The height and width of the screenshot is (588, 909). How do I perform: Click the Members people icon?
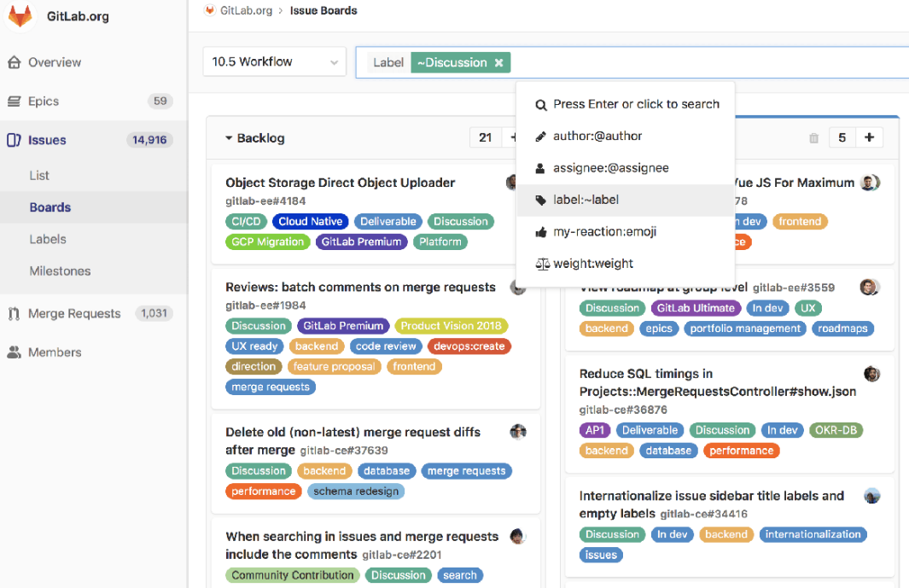point(14,352)
